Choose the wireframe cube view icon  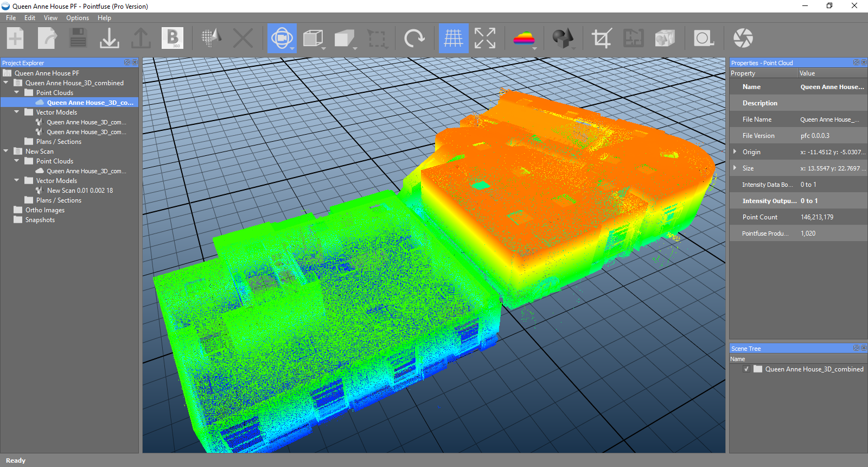pos(312,38)
